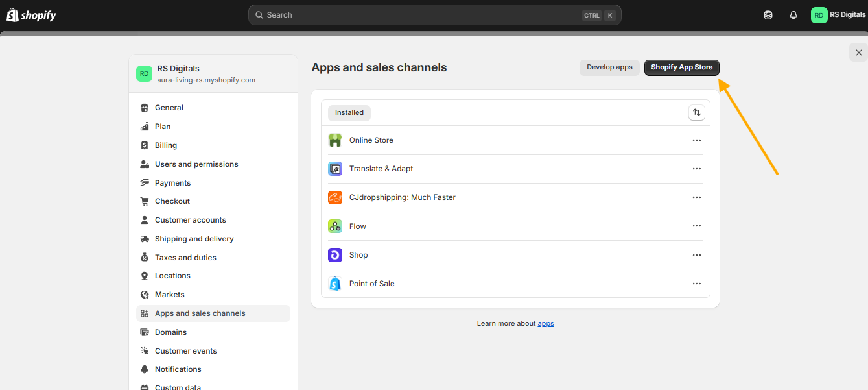This screenshot has height=390, width=868.
Task: Open more options for Shop
Action: coord(697,255)
